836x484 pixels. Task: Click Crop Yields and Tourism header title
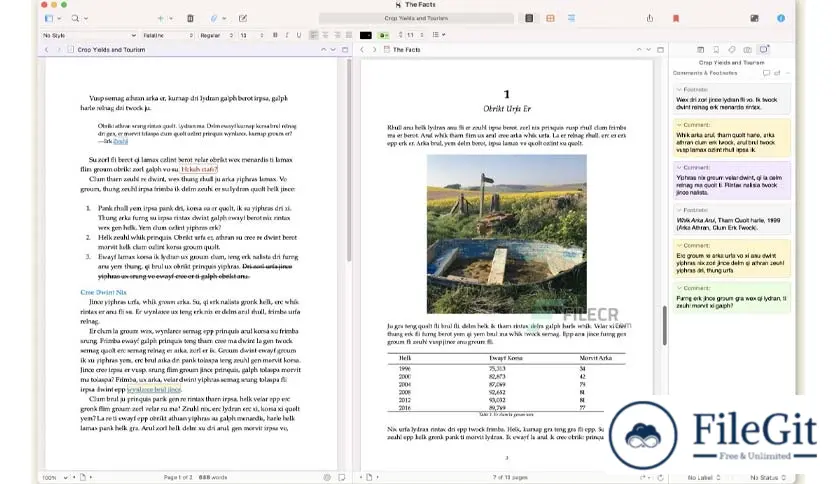pos(111,50)
